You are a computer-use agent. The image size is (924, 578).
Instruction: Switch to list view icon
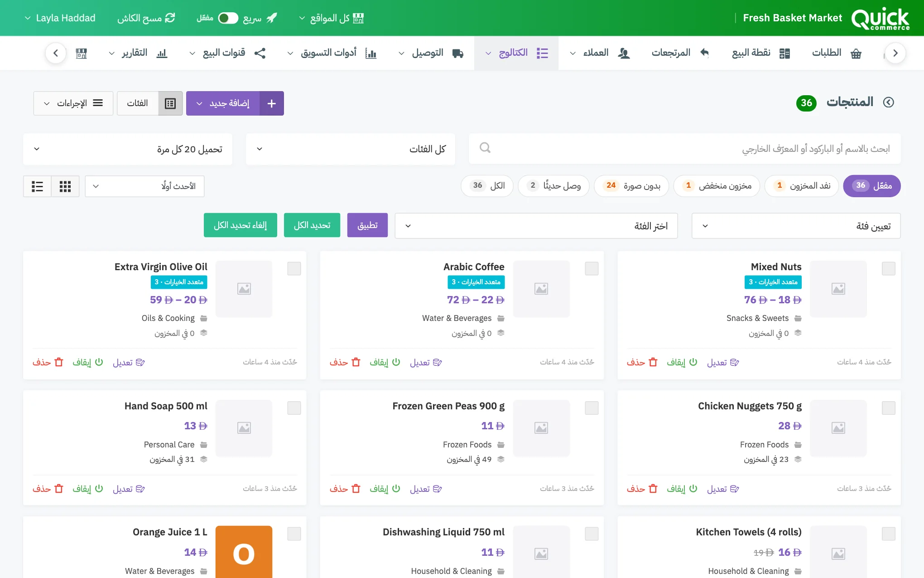[x=37, y=186]
